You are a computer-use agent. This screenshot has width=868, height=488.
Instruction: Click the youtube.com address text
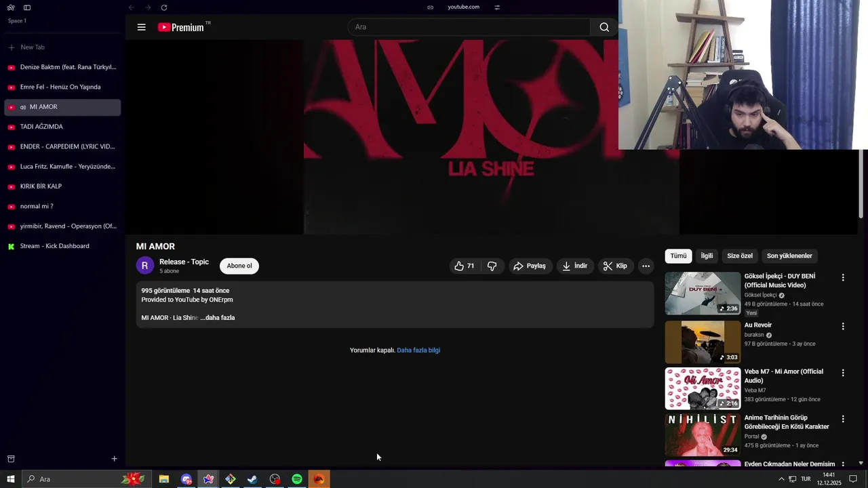463,7
